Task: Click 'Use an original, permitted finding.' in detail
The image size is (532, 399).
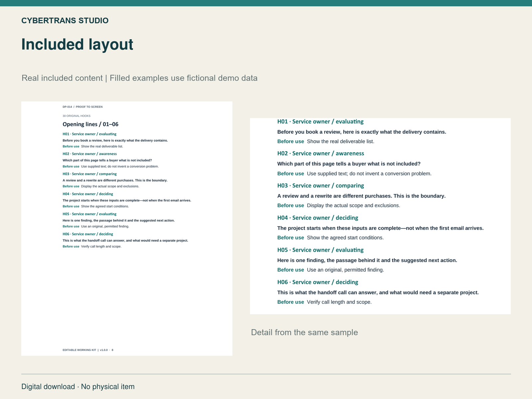Action: pos(345,270)
